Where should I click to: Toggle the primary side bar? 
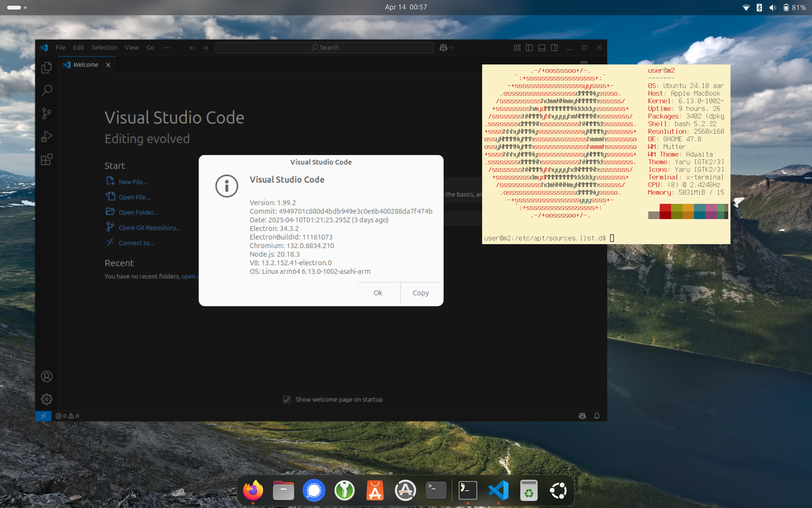click(x=529, y=48)
